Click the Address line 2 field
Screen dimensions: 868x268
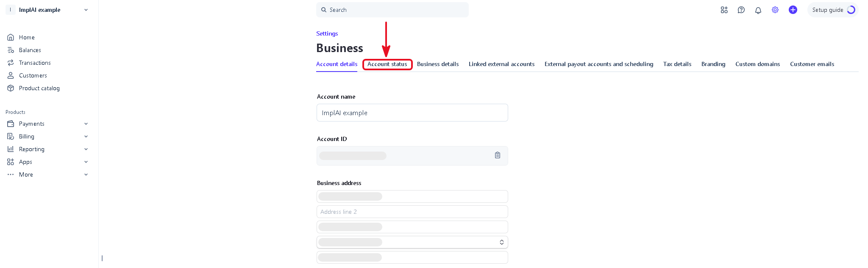click(x=412, y=212)
